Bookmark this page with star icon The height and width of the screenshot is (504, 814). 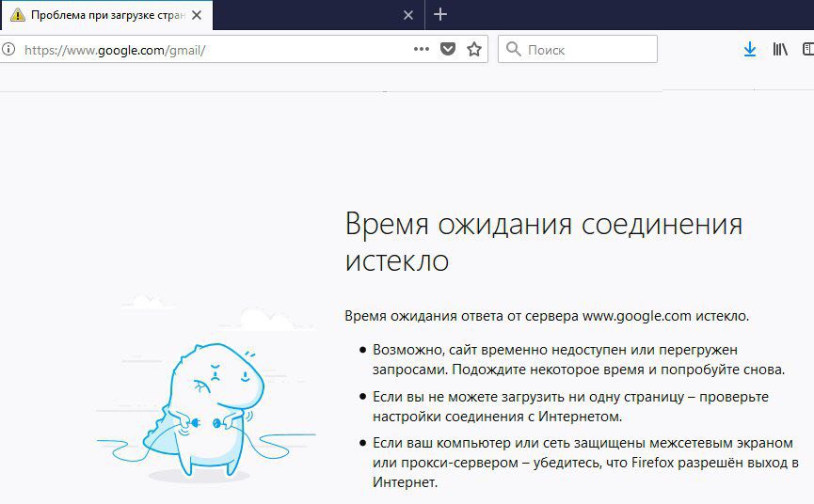474,49
